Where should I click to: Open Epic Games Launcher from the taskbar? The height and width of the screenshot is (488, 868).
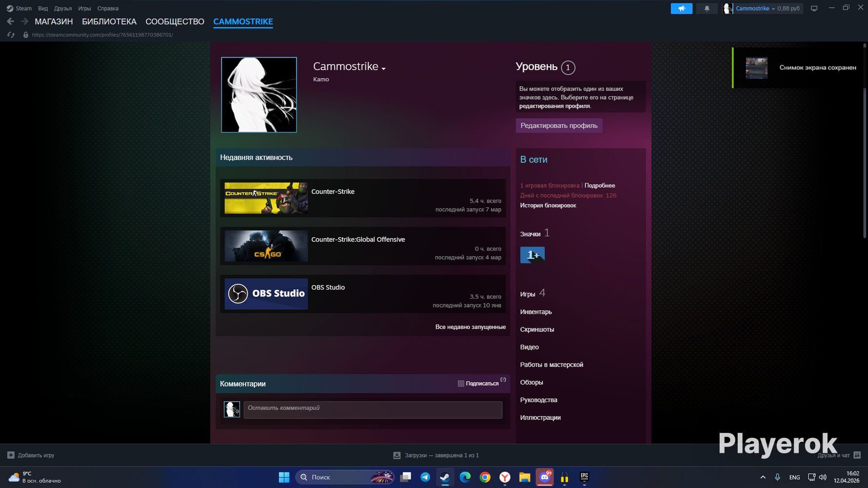tap(584, 477)
